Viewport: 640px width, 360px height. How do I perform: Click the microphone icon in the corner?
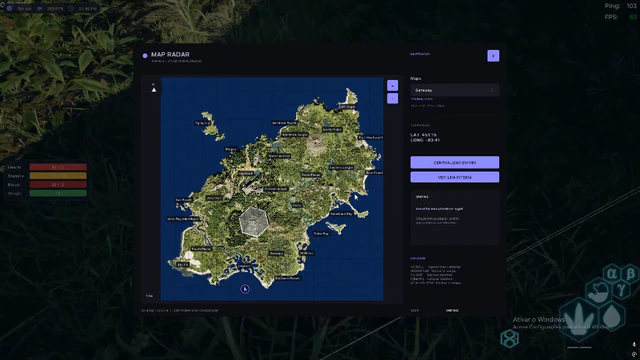click(634, 345)
